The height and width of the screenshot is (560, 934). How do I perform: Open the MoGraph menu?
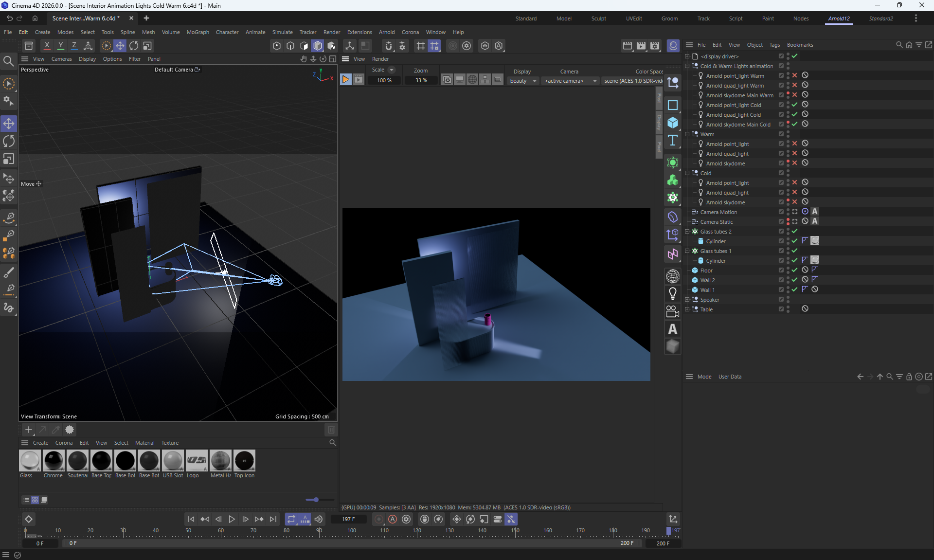(x=198, y=32)
